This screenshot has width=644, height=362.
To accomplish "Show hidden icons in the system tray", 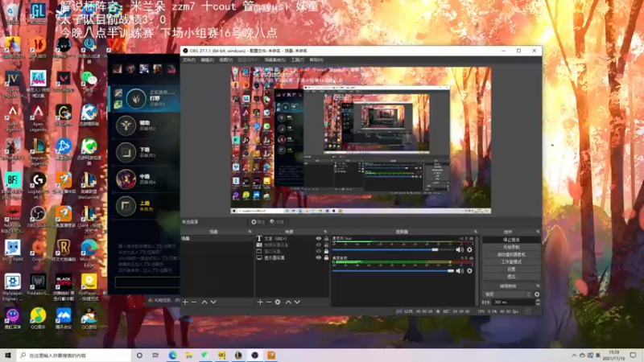I will tap(574, 356).
